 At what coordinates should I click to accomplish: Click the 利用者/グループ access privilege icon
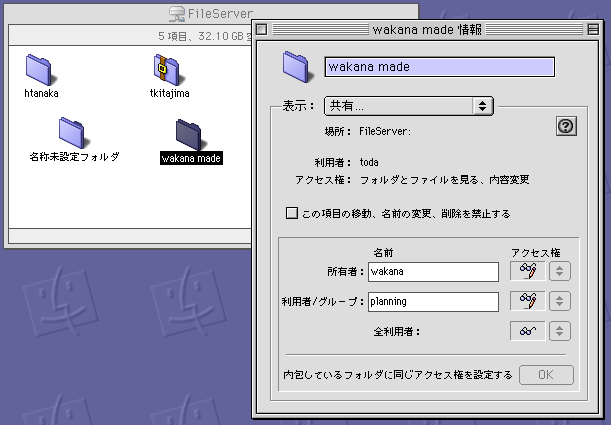529,301
